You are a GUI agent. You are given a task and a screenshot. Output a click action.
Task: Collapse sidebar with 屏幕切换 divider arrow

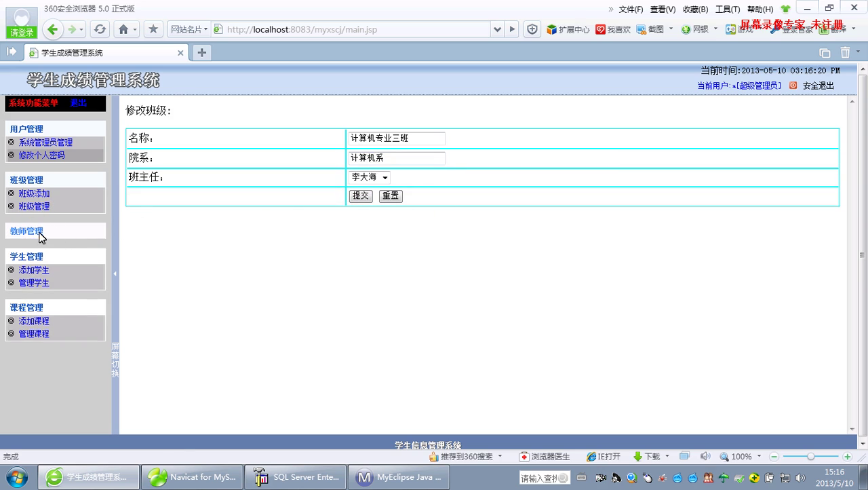(x=115, y=274)
